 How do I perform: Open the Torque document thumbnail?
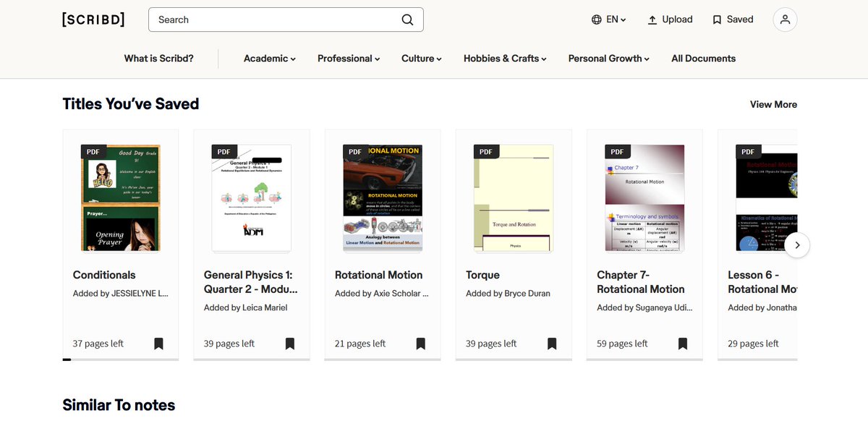tap(513, 197)
